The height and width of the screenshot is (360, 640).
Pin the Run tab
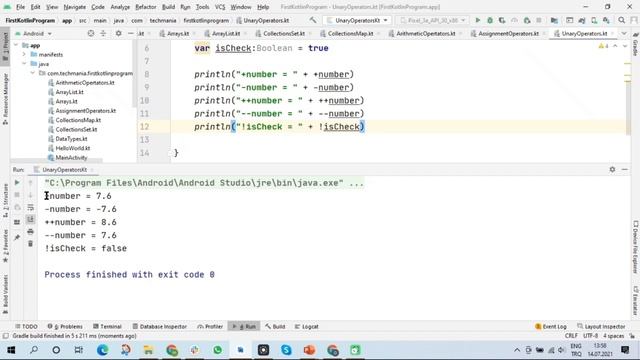pyautogui.click(x=17, y=237)
